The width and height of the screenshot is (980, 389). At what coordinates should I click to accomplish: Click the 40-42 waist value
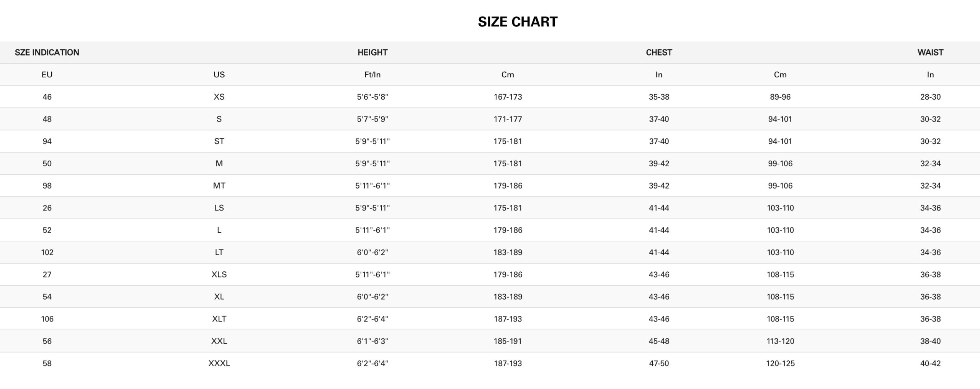pos(930,364)
